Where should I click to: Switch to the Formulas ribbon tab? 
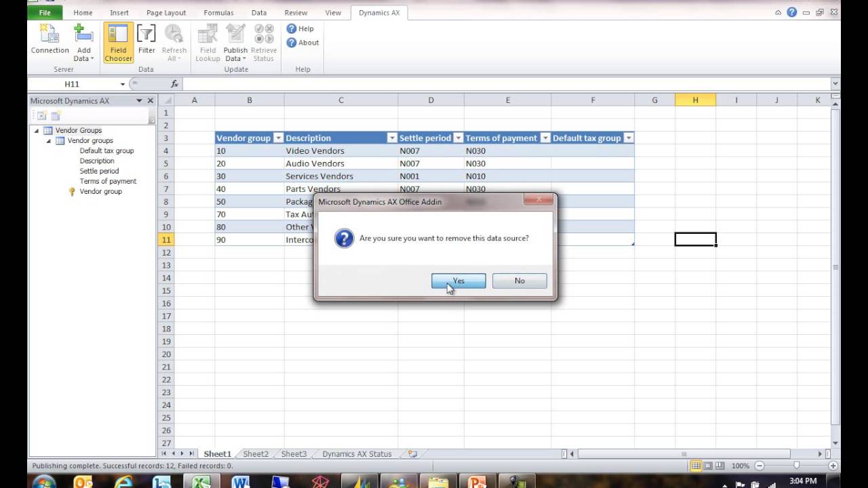[x=218, y=12]
